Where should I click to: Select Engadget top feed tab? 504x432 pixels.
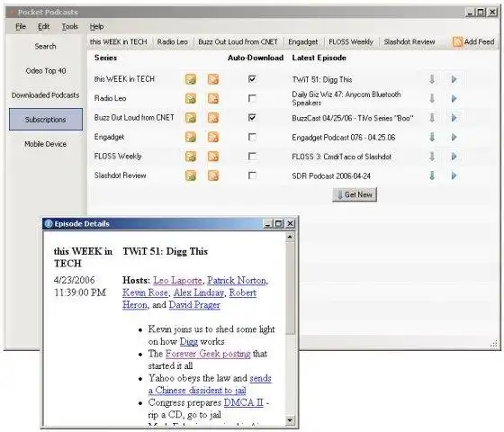[302, 41]
